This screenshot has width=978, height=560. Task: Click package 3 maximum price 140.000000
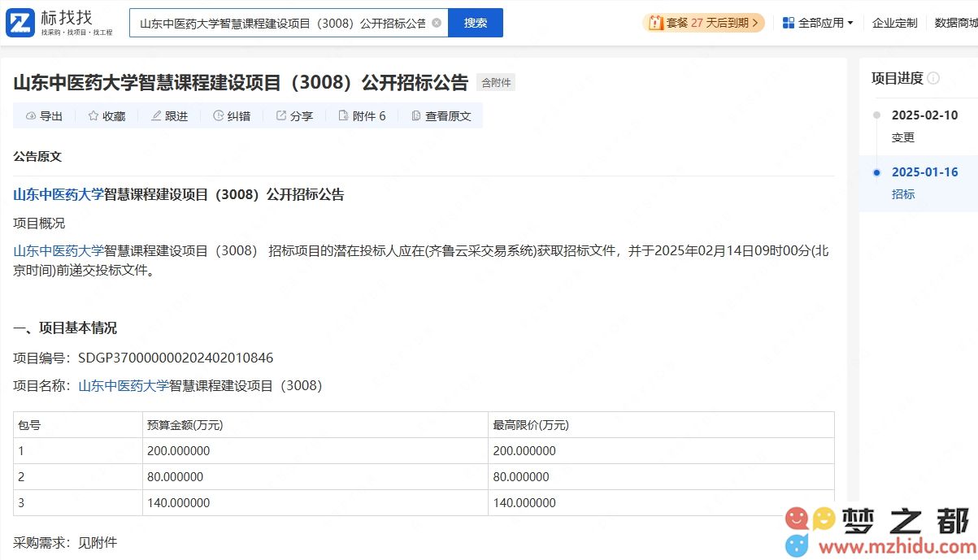coord(524,503)
